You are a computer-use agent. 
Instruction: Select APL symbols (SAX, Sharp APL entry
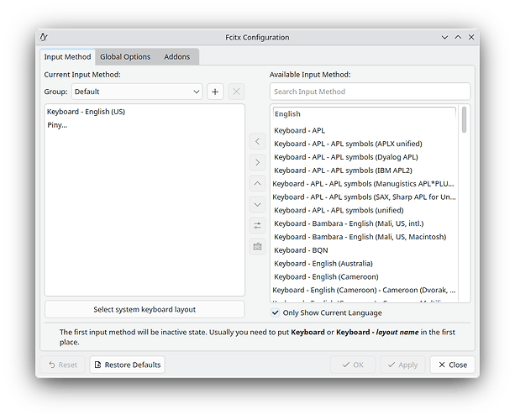pyautogui.click(x=365, y=197)
